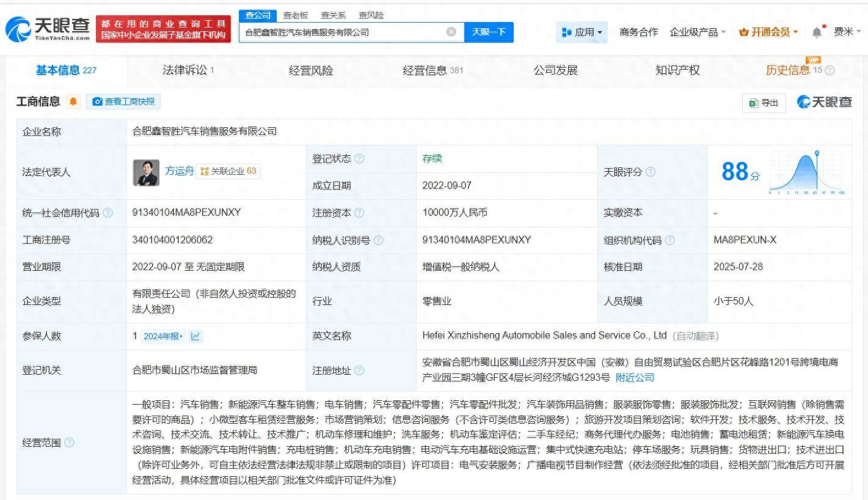Viewport: 868px width, 500px height.
Task: Click the English name Hefei Xinzhisheng Automobile text
Action: pyautogui.click(x=544, y=336)
